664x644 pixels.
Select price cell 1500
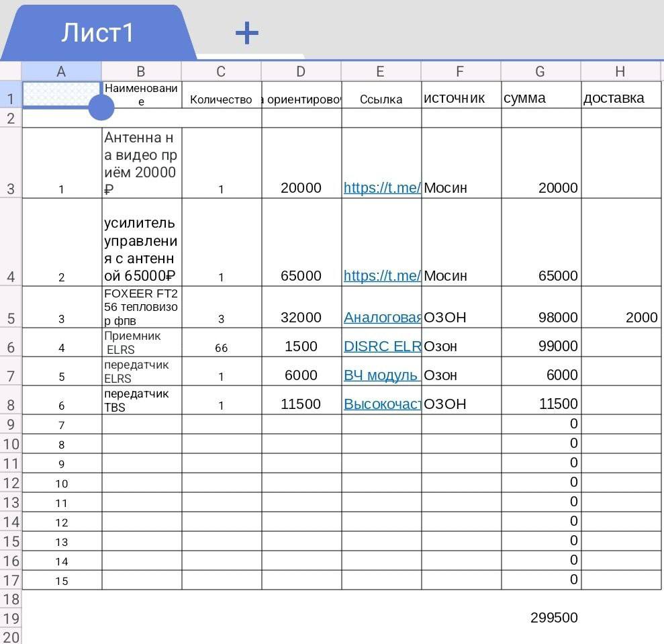coord(301,342)
